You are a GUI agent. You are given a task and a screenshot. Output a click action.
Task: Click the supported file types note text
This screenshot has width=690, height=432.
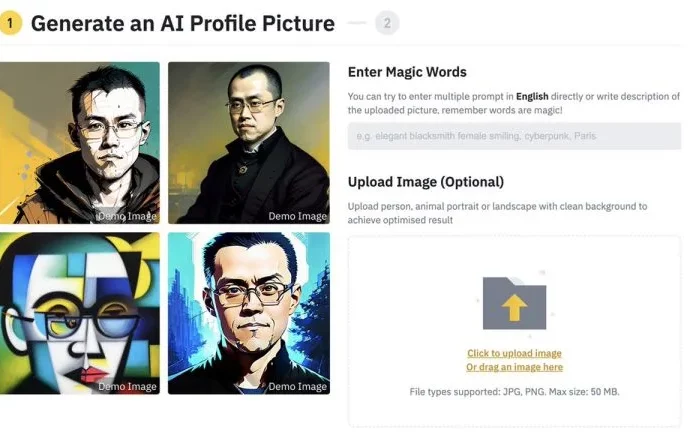point(514,392)
